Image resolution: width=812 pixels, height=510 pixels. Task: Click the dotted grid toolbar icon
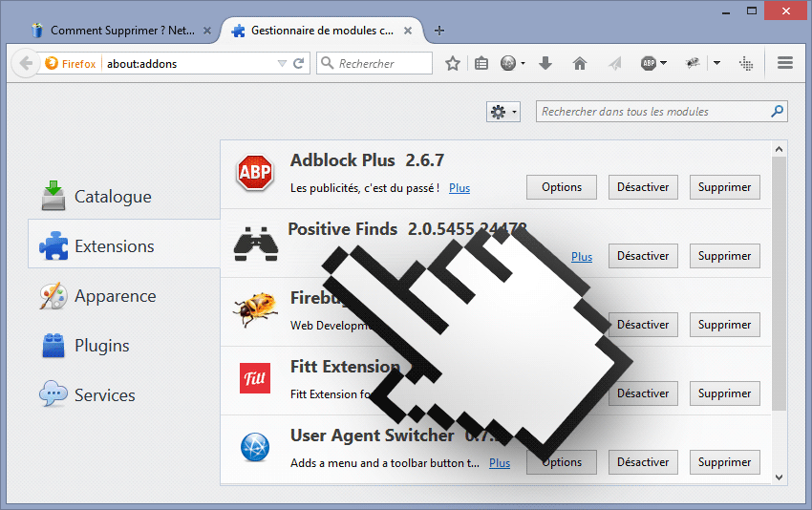point(746,64)
